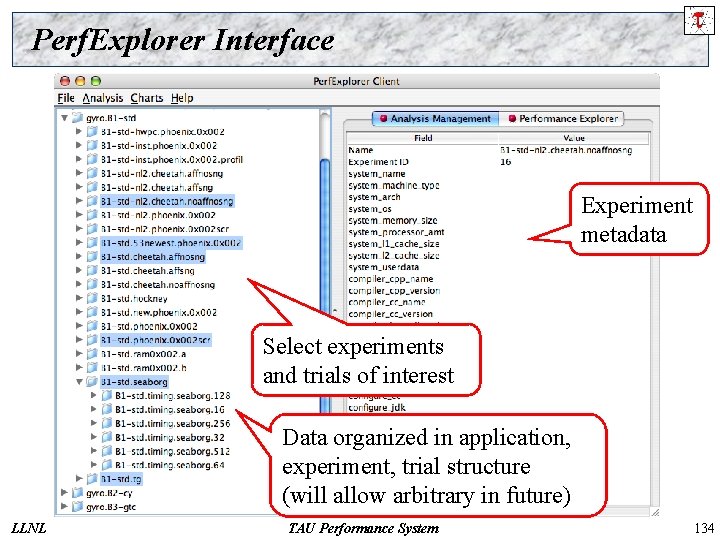Click the Experiment ID value 16

(x=505, y=162)
